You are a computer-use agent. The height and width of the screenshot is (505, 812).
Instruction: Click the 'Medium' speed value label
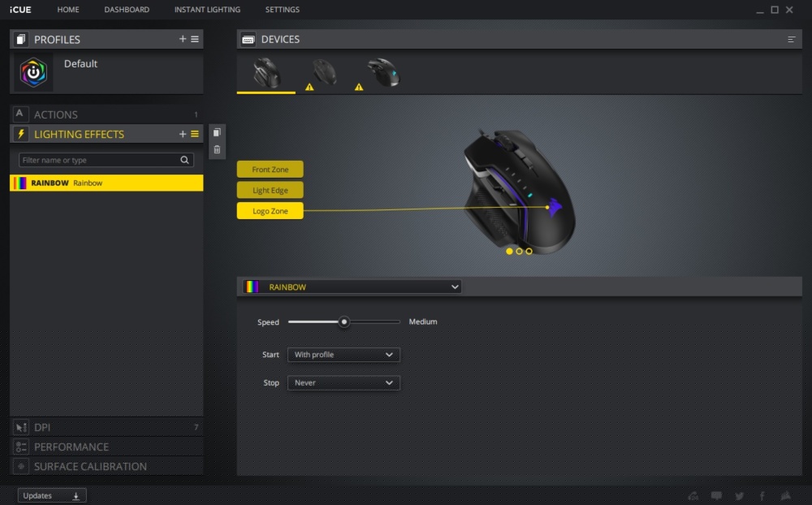(422, 322)
